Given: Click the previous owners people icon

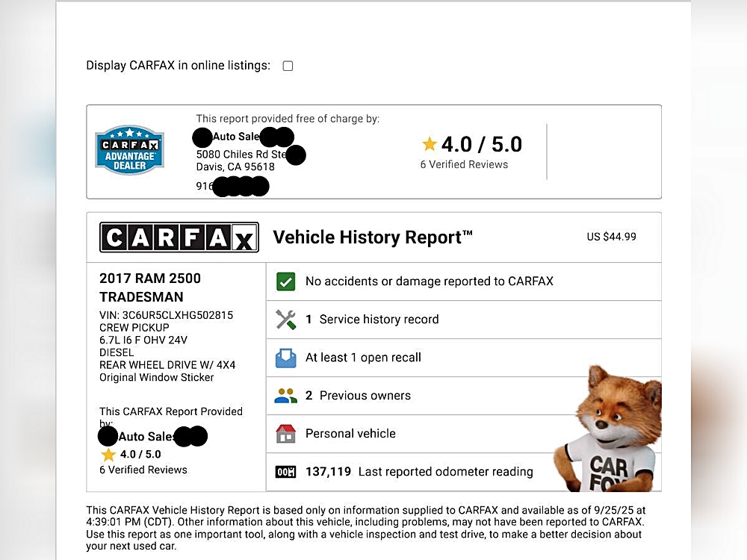Looking at the screenshot, I should pyautogui.click(x=285, y=396).
